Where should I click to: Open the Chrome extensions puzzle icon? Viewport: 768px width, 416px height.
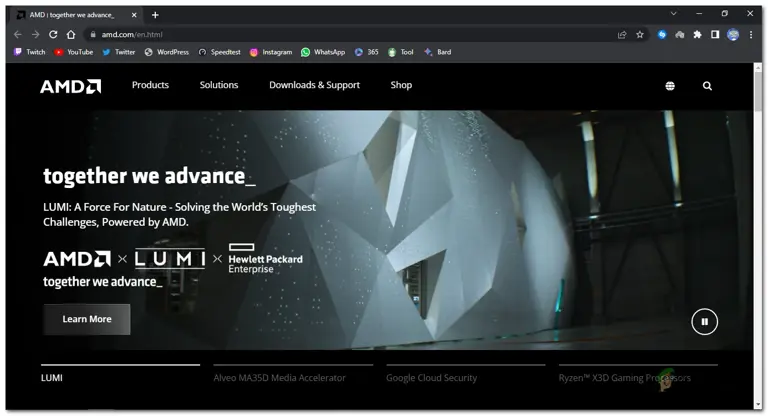(697, 34)
